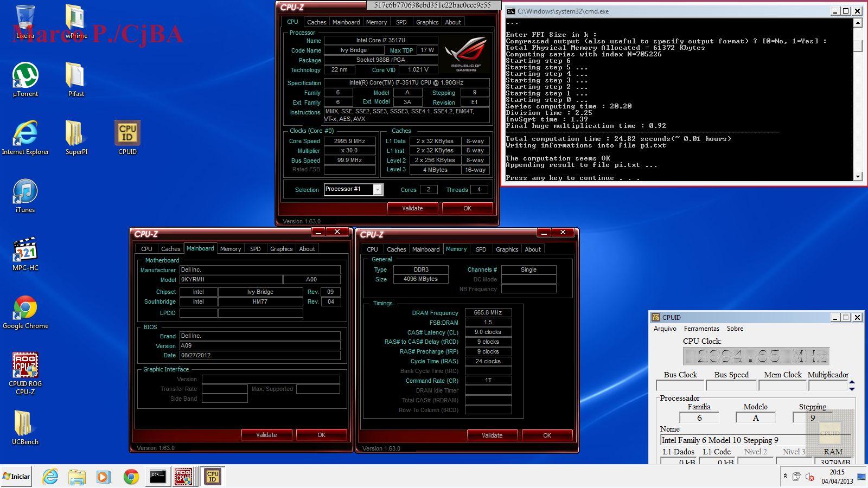Open the tray clock showing 20:15
868x488 pixels.
(x=837, y=477)
